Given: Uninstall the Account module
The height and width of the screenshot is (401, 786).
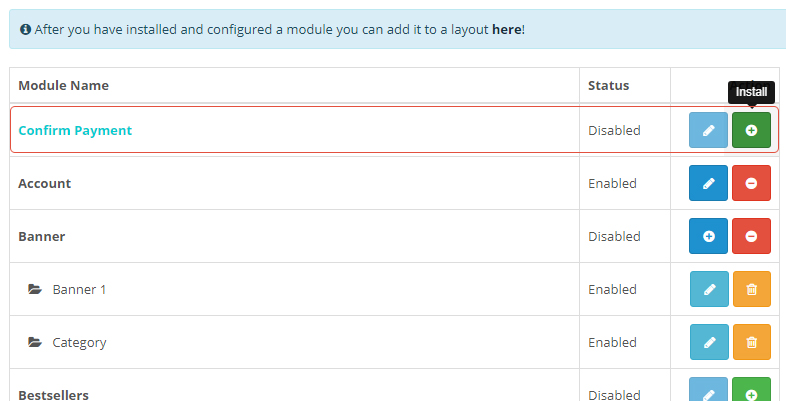Looking at the screenshot, I should [x=751, y=184].
